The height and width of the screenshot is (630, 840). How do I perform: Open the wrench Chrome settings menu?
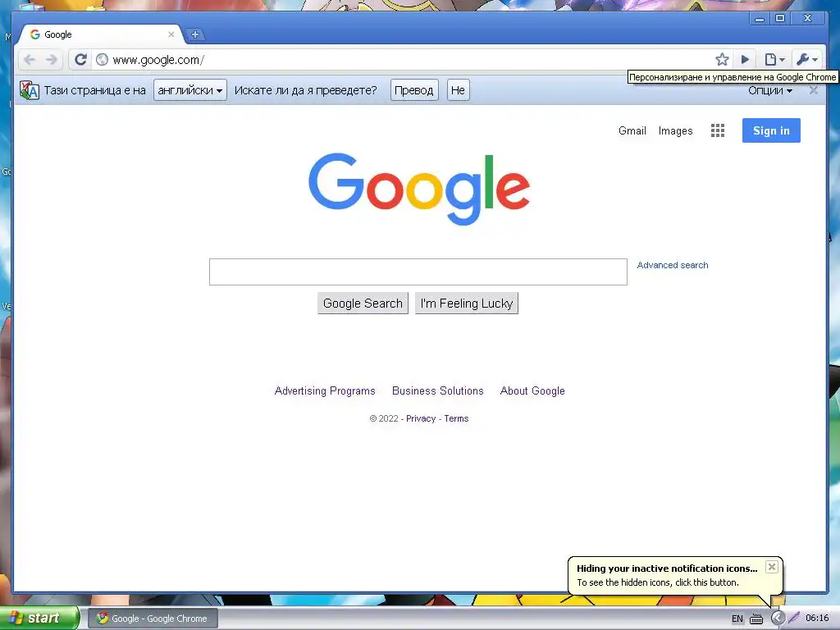point(807,59)
